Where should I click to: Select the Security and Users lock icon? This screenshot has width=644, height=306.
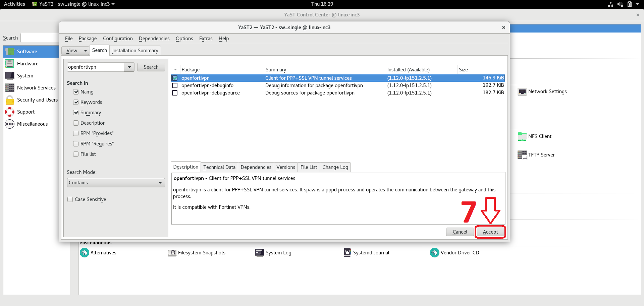(x=10, y=100)
